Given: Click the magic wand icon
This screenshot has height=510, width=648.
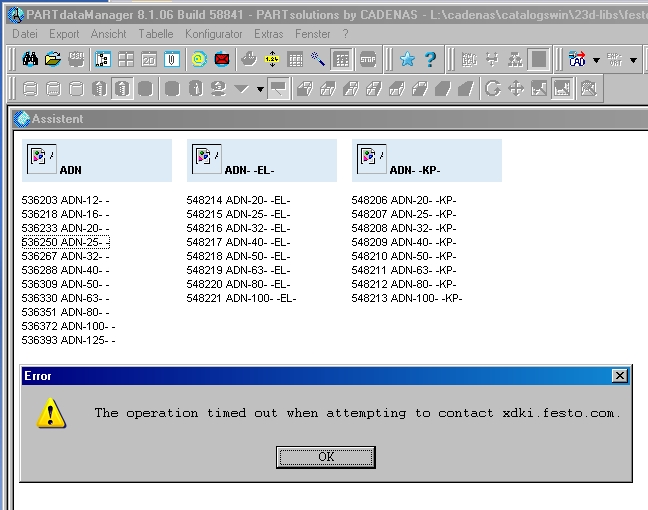Looking at the screenshot, I should 318,60.
